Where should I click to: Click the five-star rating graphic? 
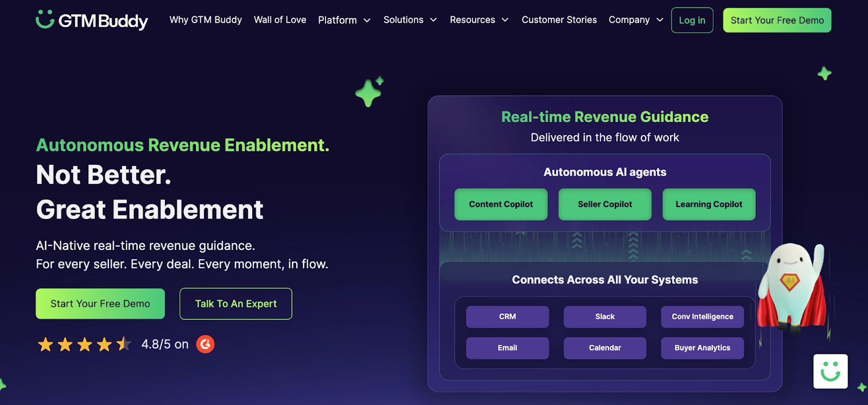pyautogui.click(x=85, y=344)
